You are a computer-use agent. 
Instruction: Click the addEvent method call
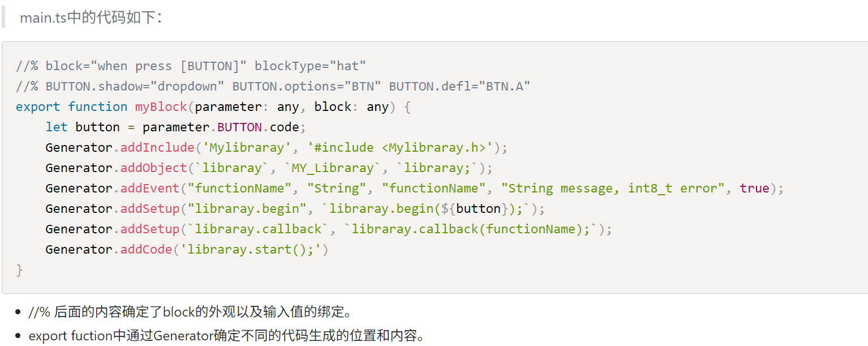(150, 189)
